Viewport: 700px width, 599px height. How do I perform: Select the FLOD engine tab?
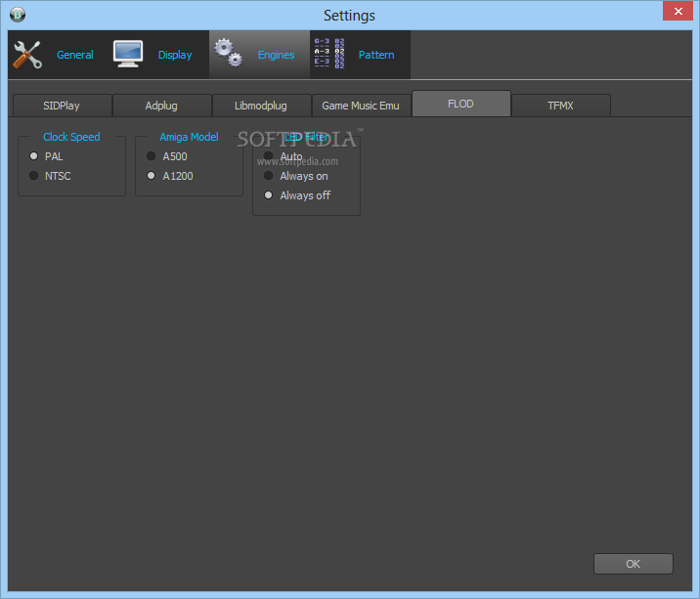(x=461, y=104)
